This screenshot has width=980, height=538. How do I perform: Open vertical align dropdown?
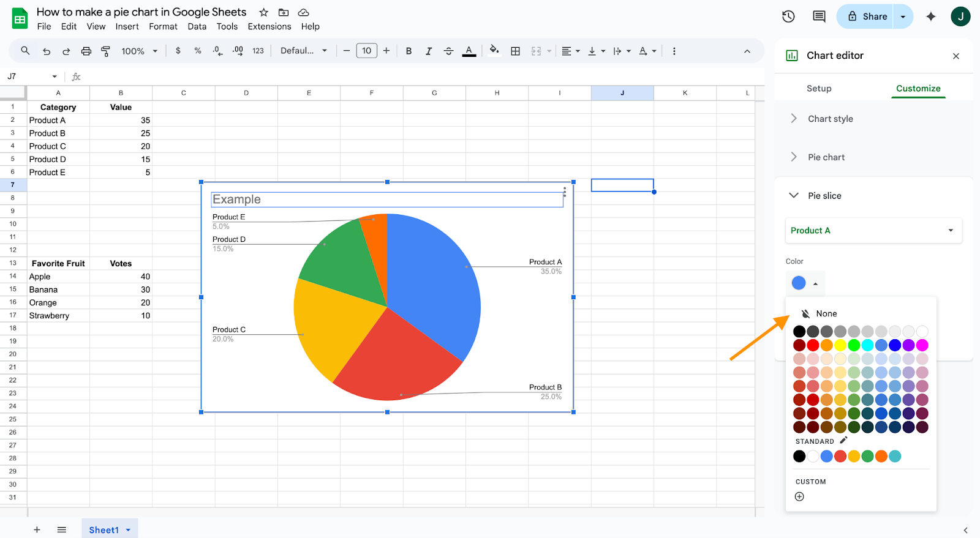[x=597, y=51]
